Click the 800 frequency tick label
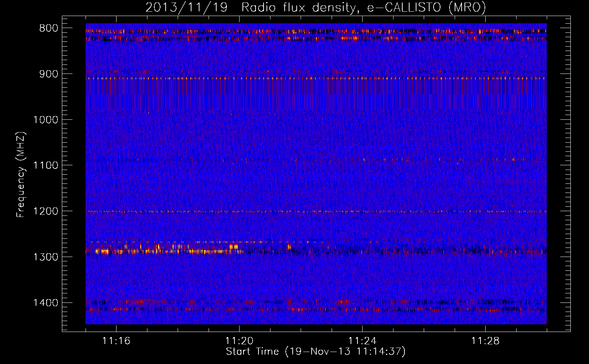 (49, 28)
